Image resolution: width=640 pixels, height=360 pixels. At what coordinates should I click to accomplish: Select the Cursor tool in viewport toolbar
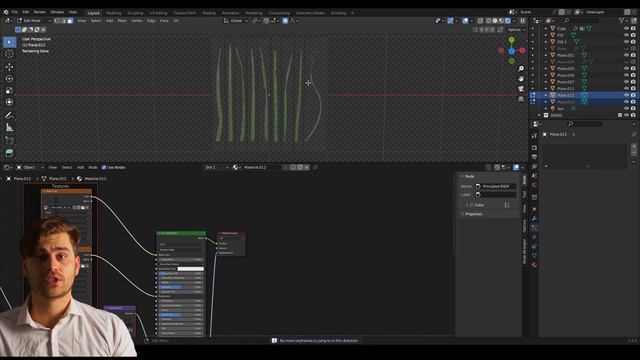click(x=9, y=54)
